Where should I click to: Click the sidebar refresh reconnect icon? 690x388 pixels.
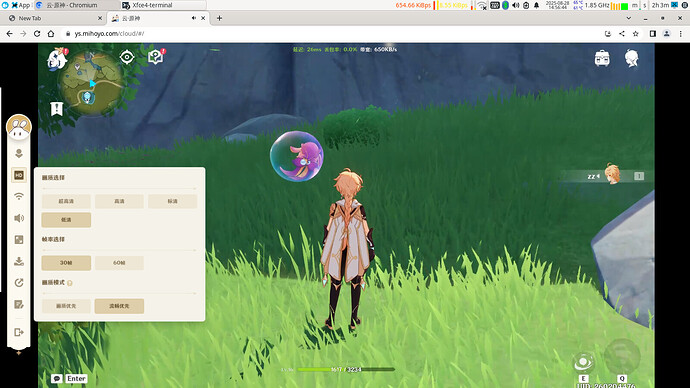tap(19, 283)
